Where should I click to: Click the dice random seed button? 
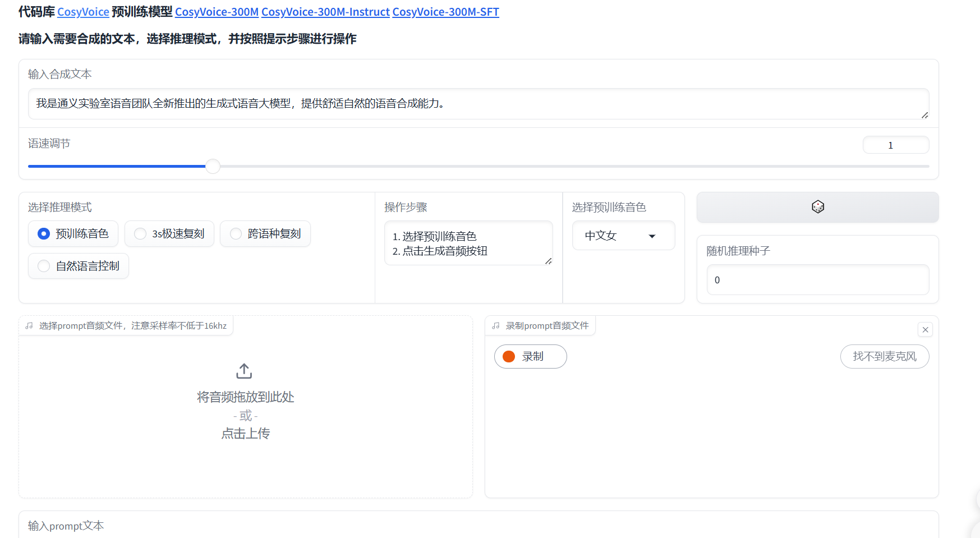pyautogui.click(x=817, y=207)
